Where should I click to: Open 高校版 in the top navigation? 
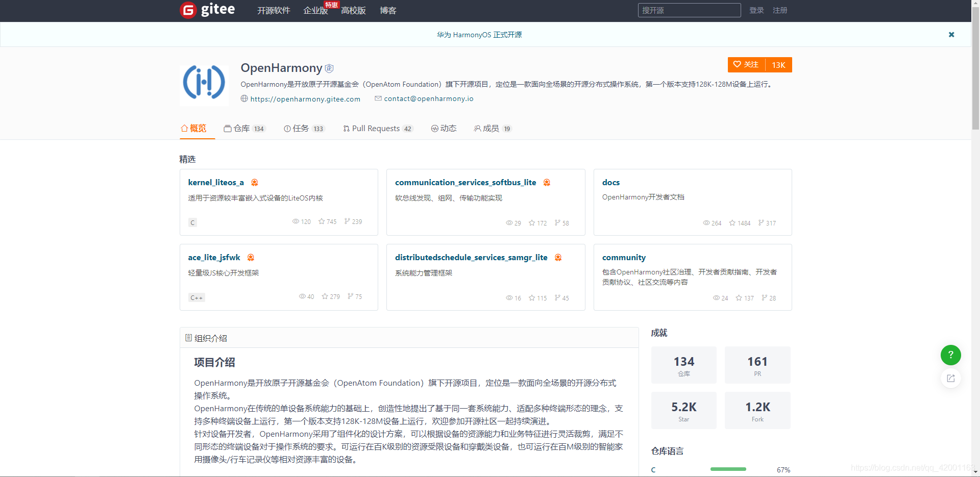coord(353,11)
